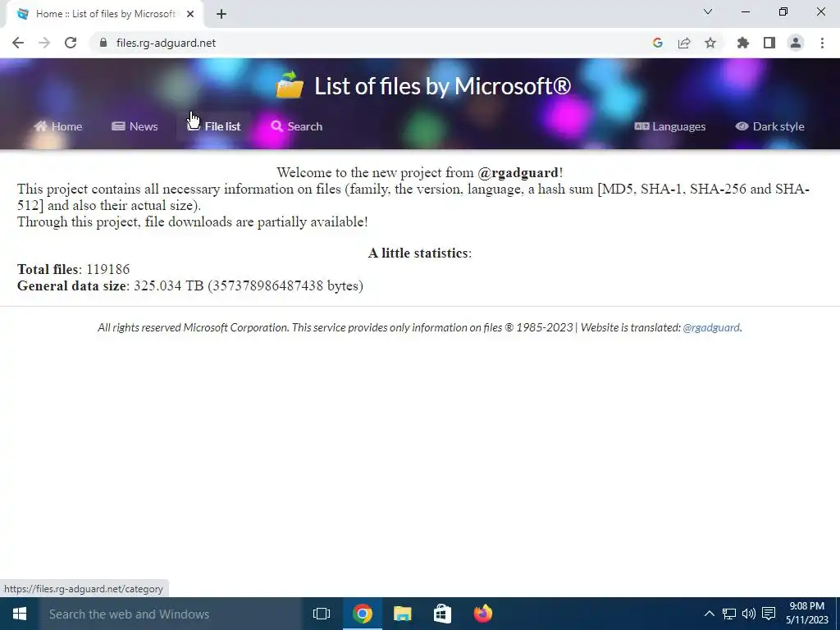The image size is (840, 630).
Task: Open the Extensions puzzle icon
Action: (x=743, y=43)
